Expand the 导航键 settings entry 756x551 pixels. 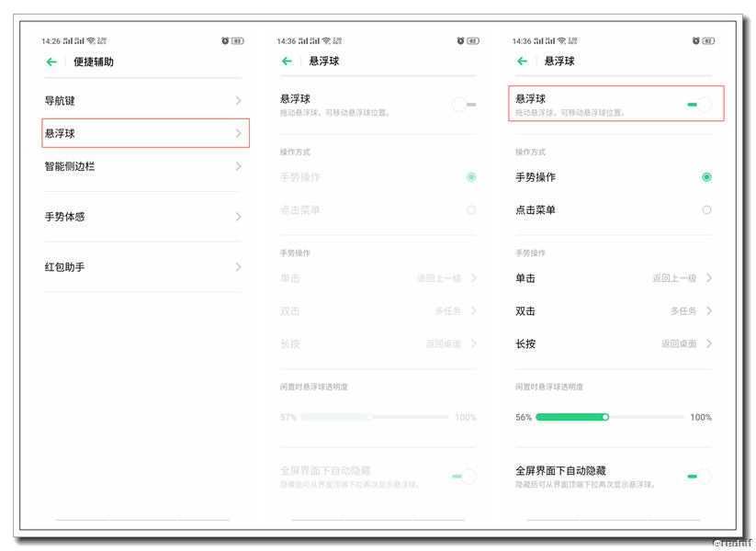pos(142,101)
